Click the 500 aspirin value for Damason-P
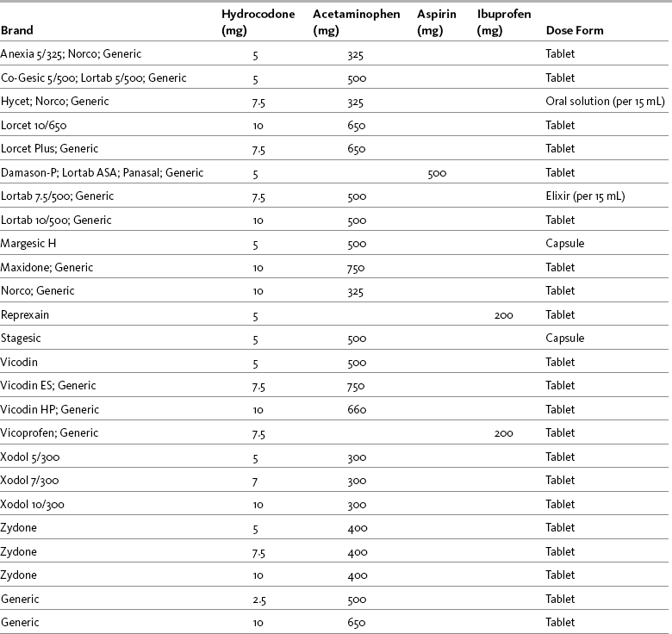The image size is (672, 634). 436,172
